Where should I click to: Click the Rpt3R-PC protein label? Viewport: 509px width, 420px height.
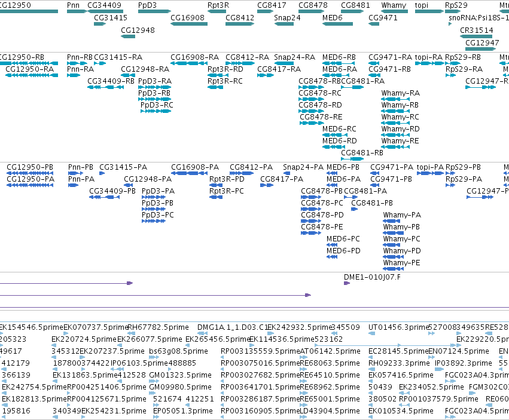[x=226, y=191]
